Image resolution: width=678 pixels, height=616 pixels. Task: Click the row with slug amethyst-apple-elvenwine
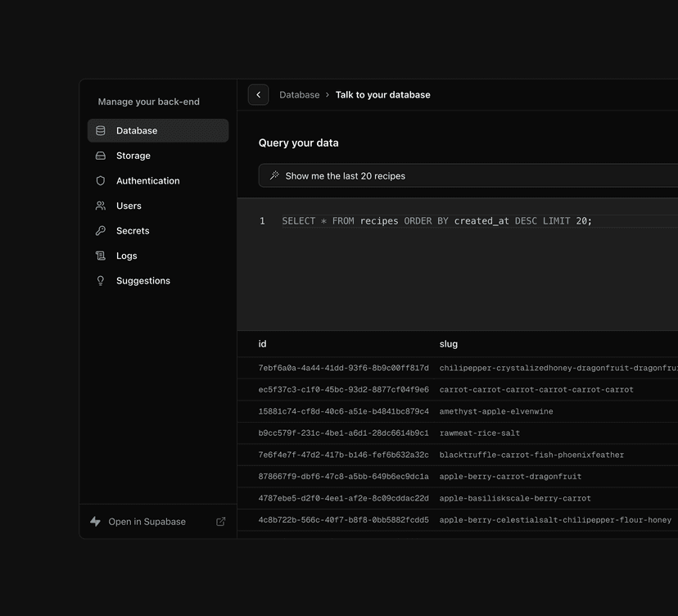(409, 410)
